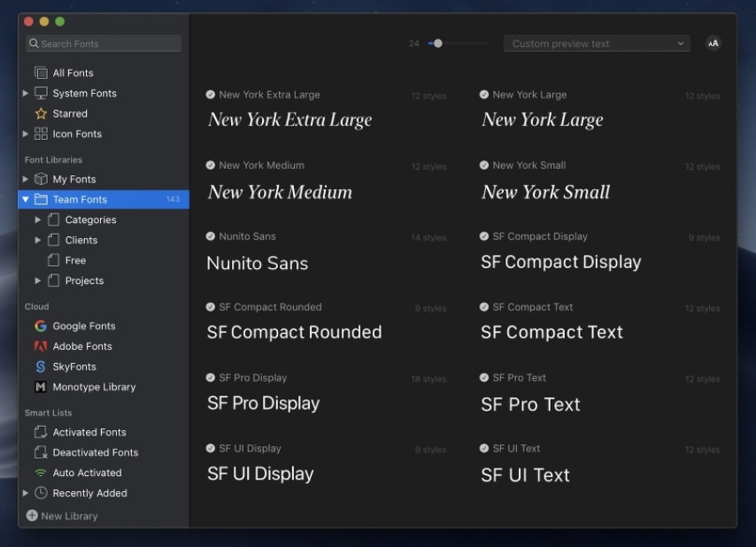Image resolution: width=756 pixels, height=547 pixels.
Task: Deactivate the New York Small font
Action: click(484, 166)
